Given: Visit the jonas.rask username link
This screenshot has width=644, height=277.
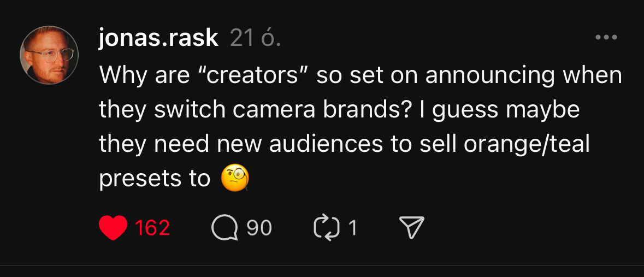Looking at the screenshot, I should click(158, 38).
